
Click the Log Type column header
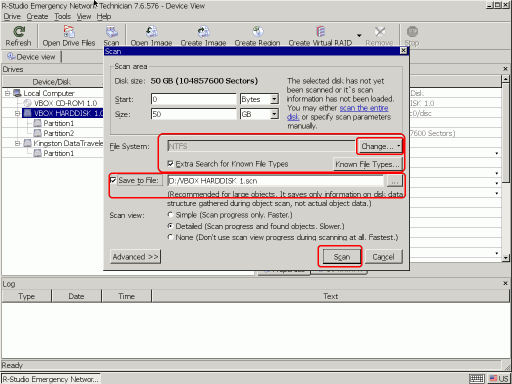click(27, 296)
